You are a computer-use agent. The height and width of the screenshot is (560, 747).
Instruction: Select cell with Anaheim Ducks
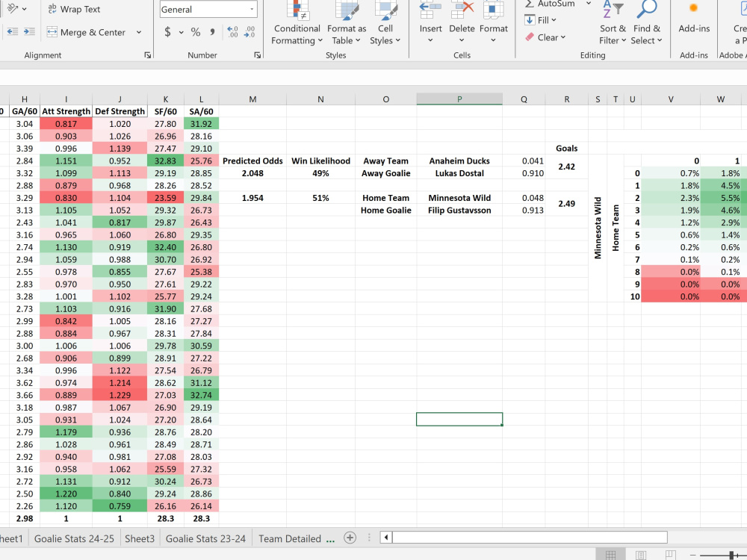(x=459, y=161)
